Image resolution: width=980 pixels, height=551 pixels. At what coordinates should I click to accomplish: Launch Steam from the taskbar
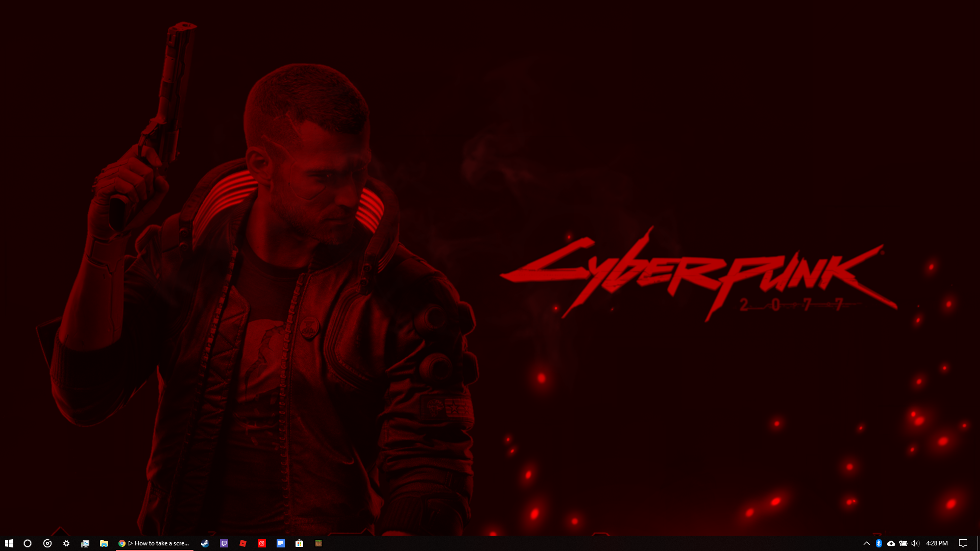(x=205, y=543)
